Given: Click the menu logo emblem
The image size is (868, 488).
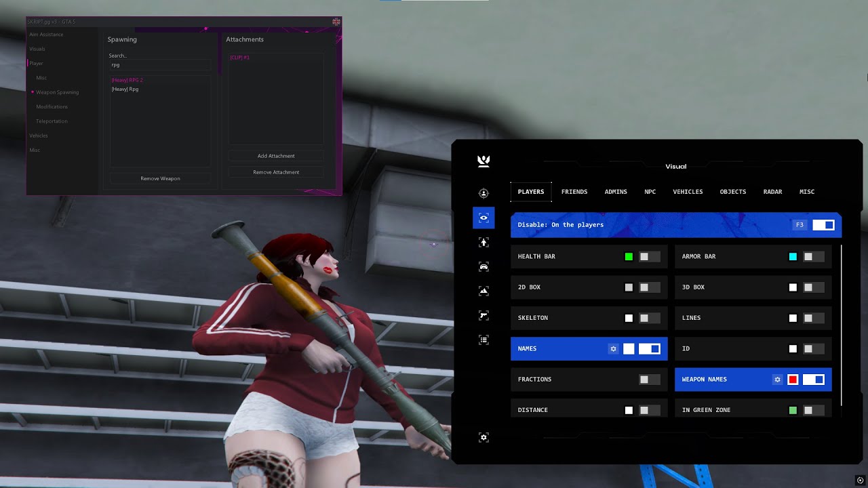Looking at the screenshot, I should (x=484, y=161).
